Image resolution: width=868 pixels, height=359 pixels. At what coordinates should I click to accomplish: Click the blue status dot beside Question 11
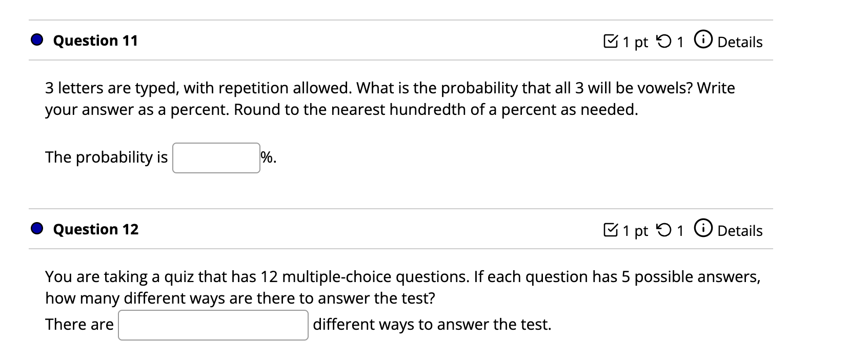click(36, 39)
